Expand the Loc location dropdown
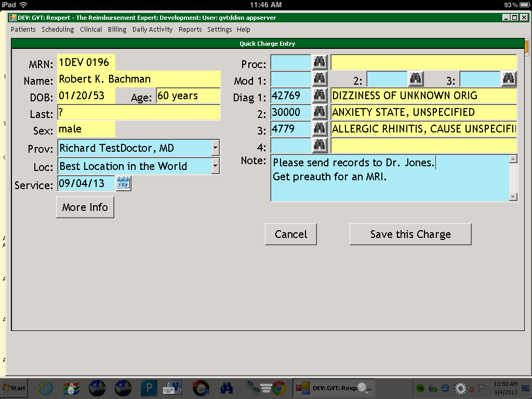Image resolution: width=532 pixels, height=399 pixels. 215,166
